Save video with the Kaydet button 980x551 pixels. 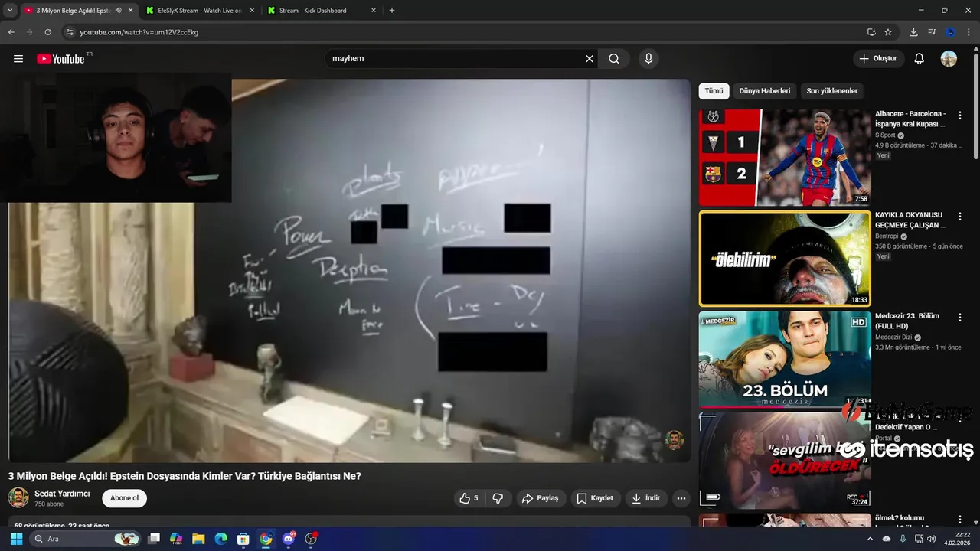click(595, 498)
